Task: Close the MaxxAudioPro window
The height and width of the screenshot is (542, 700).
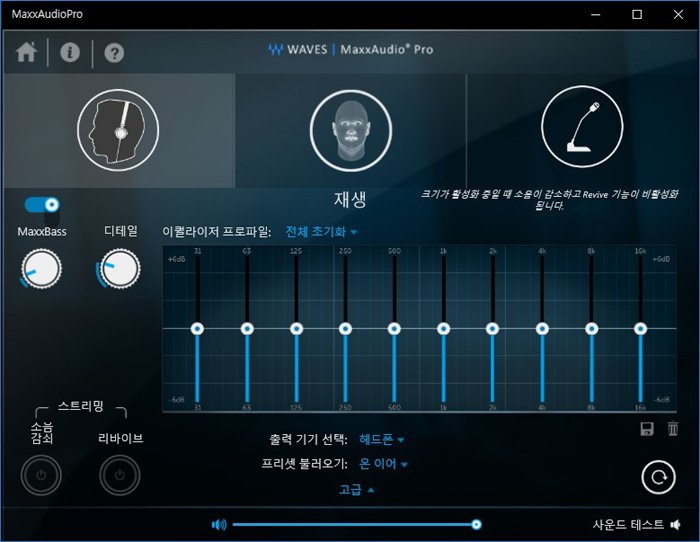Action: (678, 14)
